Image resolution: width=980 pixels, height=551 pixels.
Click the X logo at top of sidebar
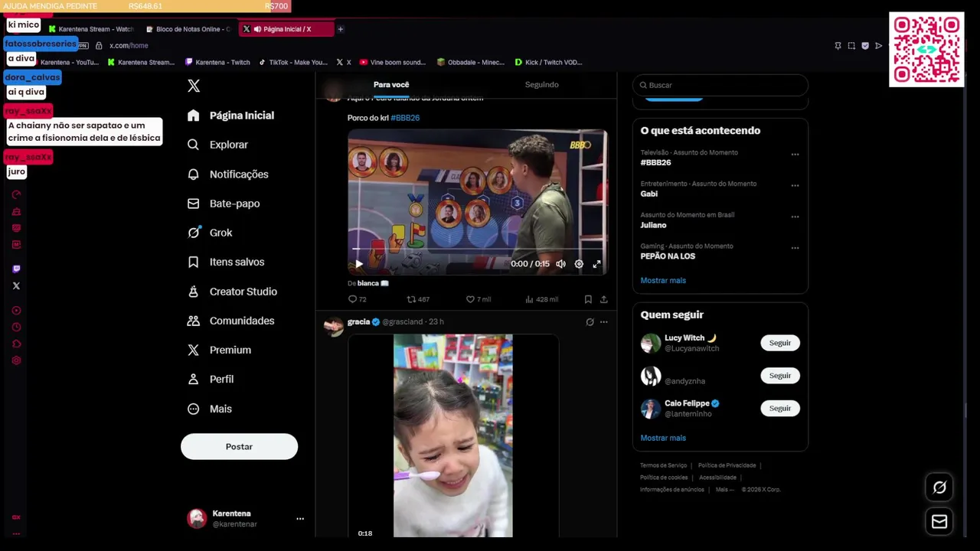pyautogui.click(x=194, y=86)
